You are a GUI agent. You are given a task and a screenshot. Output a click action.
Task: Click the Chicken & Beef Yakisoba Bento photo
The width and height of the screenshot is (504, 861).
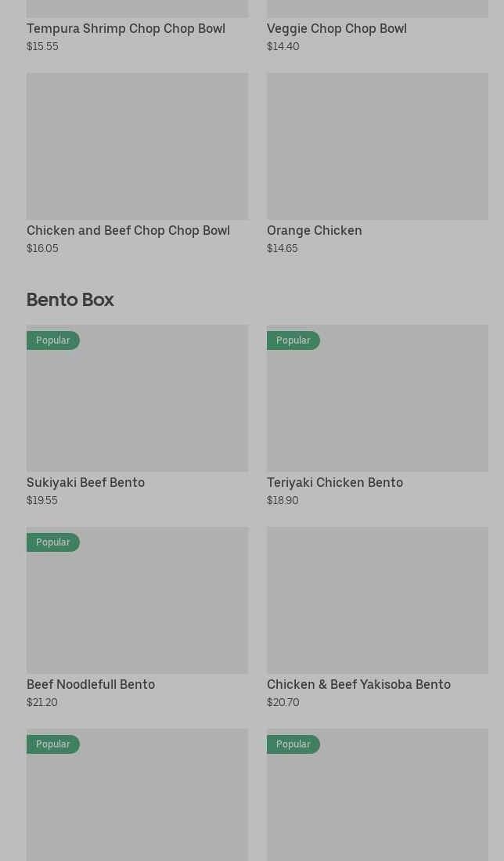coord(377,600)
